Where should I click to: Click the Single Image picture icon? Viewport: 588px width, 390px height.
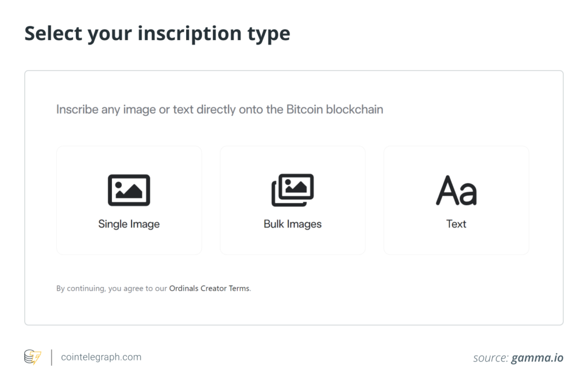[129, 190]
